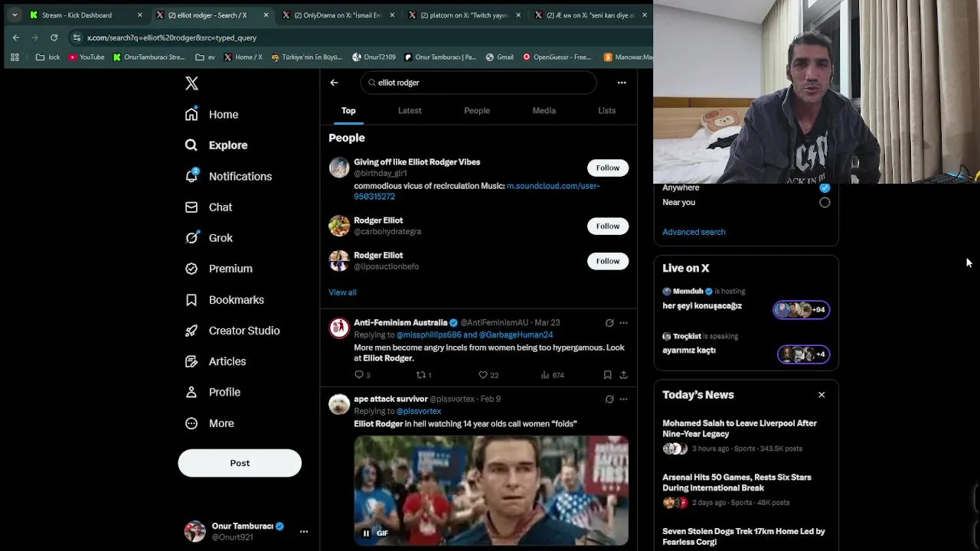Switch to Latest search tab
The width and height of the screenshot is (980, 551).
point(410,111)
